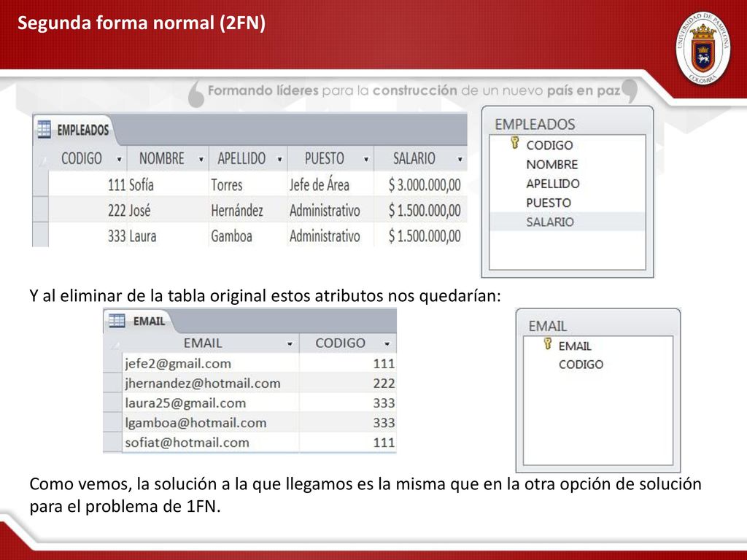Select the NOMBRE field in EMPLEADOS field list
This screenshot has width=747, height=560.
pyautogui.click(x=551, y=164)
